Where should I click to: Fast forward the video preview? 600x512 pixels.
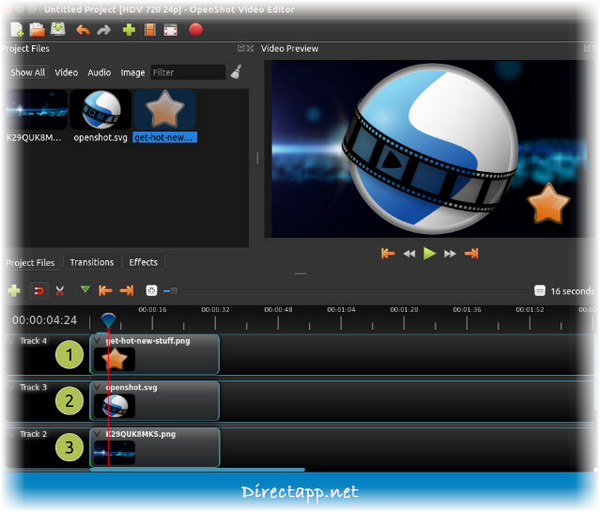[x=450, y=254]
